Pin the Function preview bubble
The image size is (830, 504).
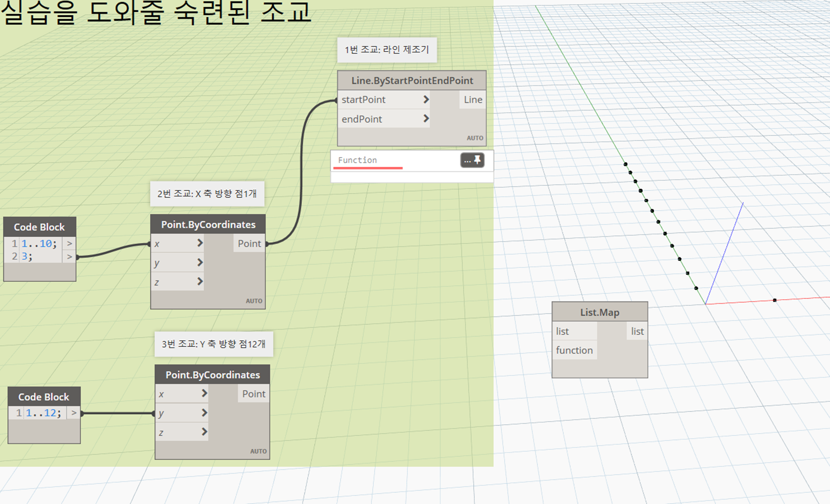(x=478, y=160)
